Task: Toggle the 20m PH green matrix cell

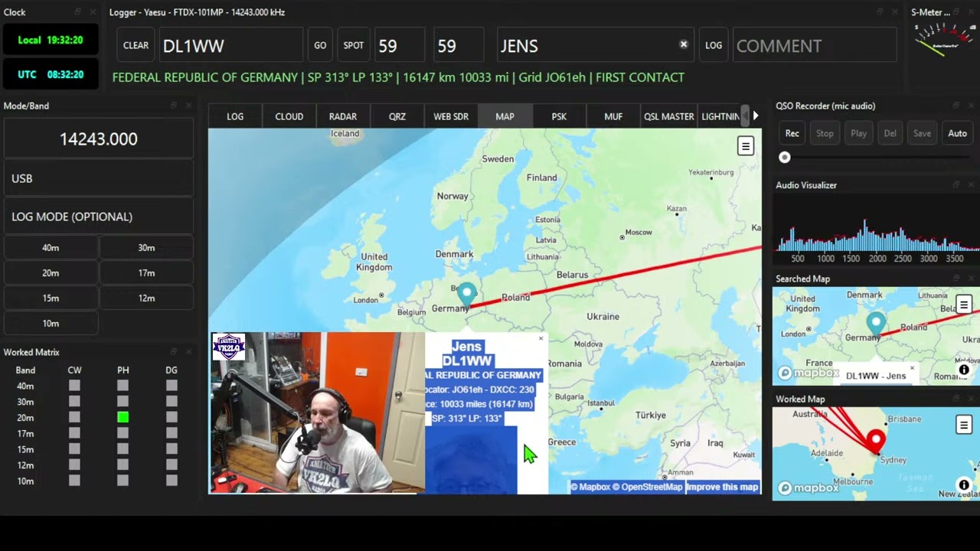Action: [x=122, y=417]
